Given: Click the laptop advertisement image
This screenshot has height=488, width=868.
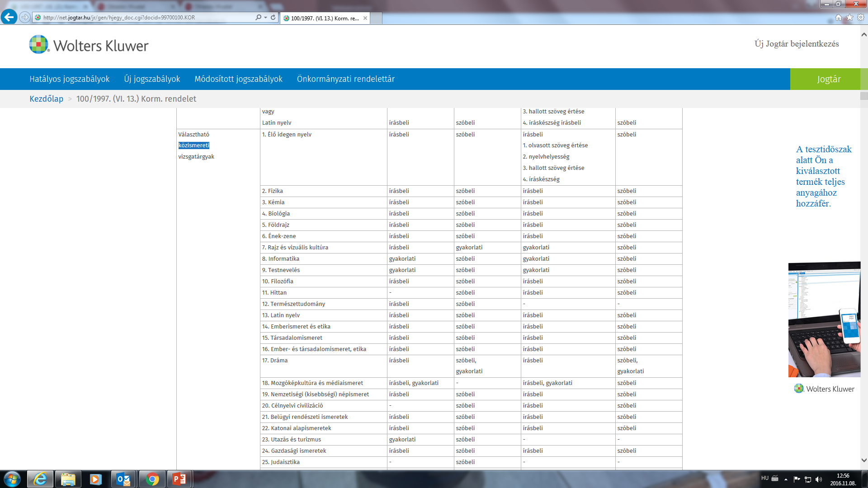Looking at the screenshot, I should 824,319.
